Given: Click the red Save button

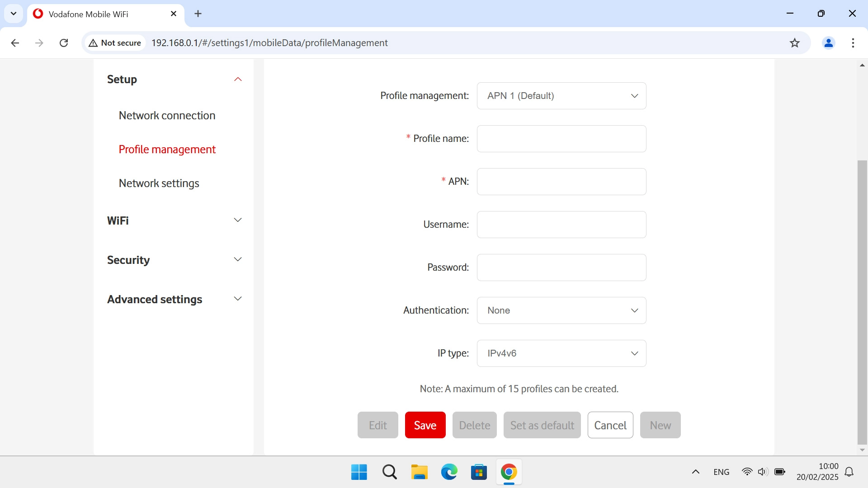Looking at the screenshot, I should pos(425,425).
